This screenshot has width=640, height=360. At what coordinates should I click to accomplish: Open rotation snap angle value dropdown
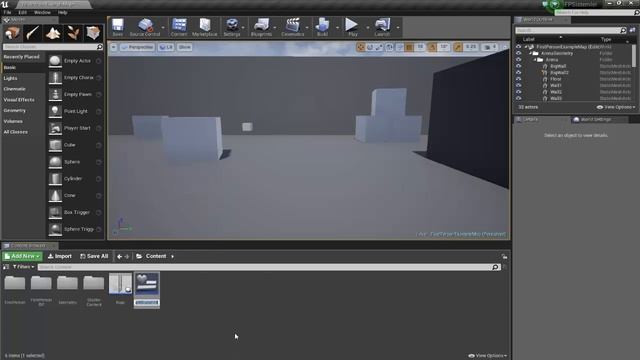point(444,47)
